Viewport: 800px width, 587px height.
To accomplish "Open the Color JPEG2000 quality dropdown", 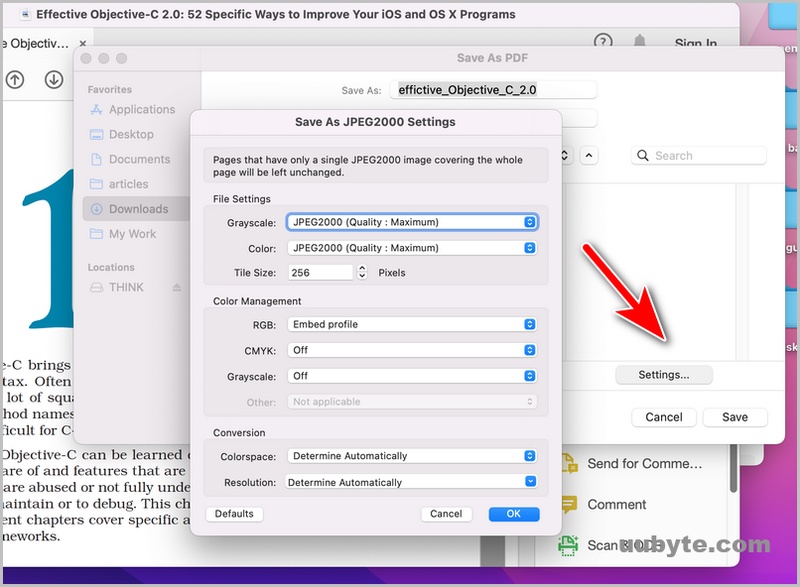I will click(x=412, y=248).
